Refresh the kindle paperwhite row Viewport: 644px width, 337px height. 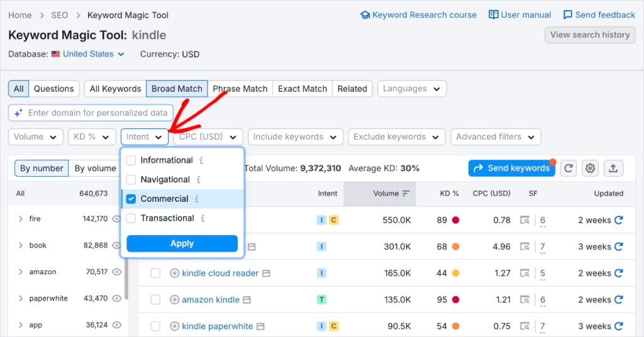click(619, 326)
